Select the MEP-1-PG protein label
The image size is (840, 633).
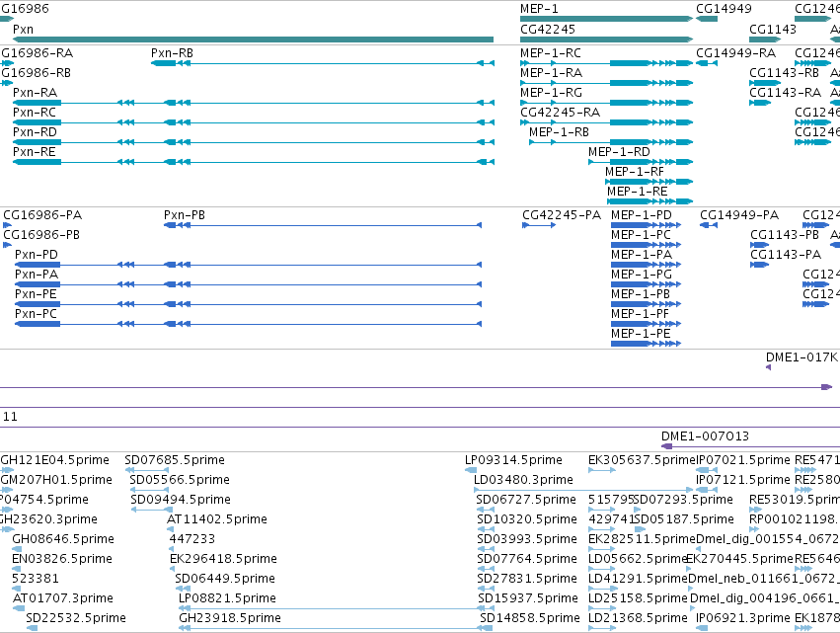coord(642,275)
